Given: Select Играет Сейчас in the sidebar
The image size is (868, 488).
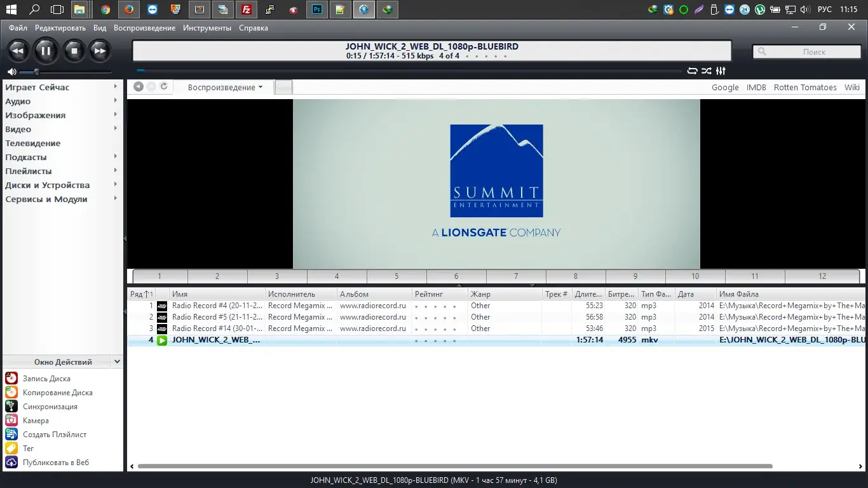Looking at the screenshot, I should 37,88.
